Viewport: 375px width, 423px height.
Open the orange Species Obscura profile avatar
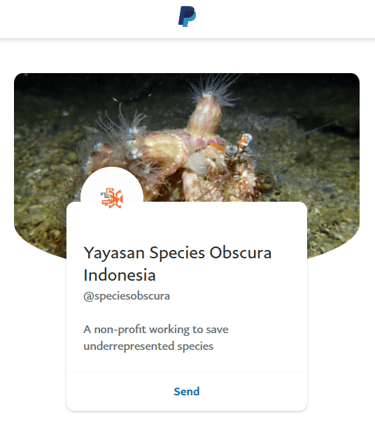tap(112, 198)
